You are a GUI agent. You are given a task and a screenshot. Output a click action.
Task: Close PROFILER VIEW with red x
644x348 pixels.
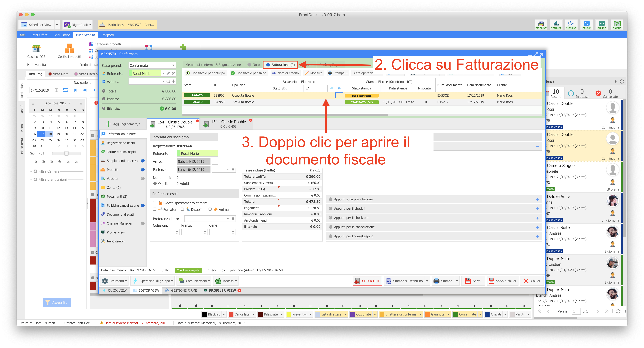coord(239,290)
